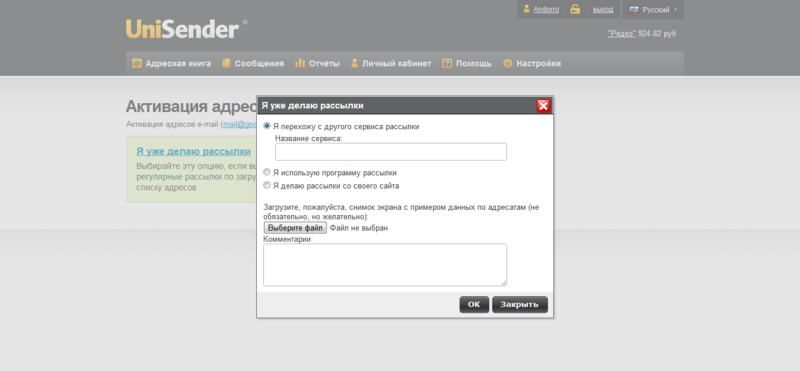The image size is (800, 371).
Task: Click the Адресная книга menu icon
Action: [x=136, y=63]
